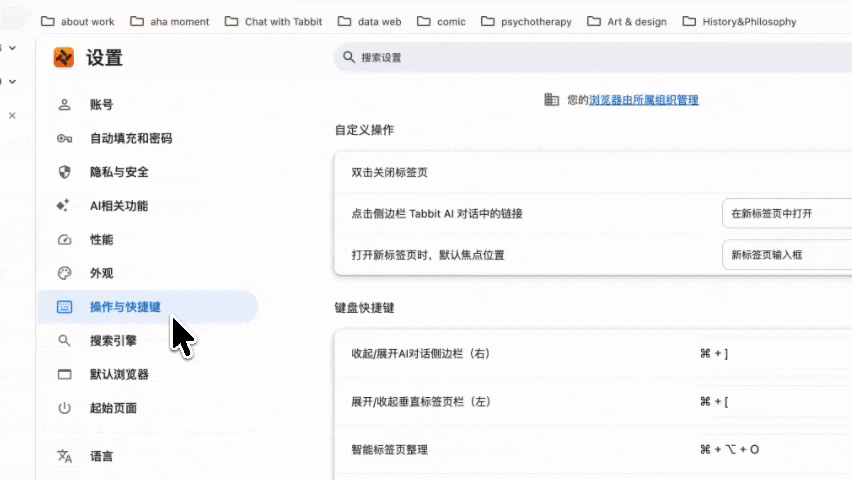The image size is (852, 480).
Task: Open the History&Philosophy bookmark folder
Action: click(x=740, y=21)
